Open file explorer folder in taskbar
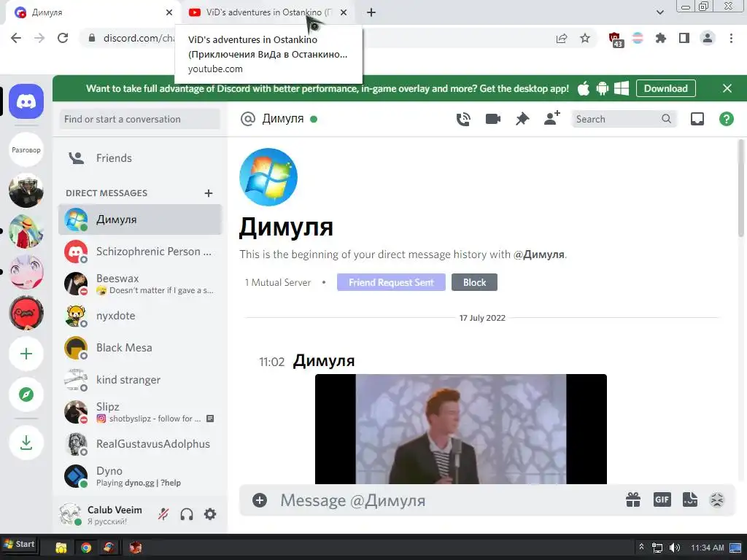The height and width of the screenshot is (560, 747). [61, 548]
